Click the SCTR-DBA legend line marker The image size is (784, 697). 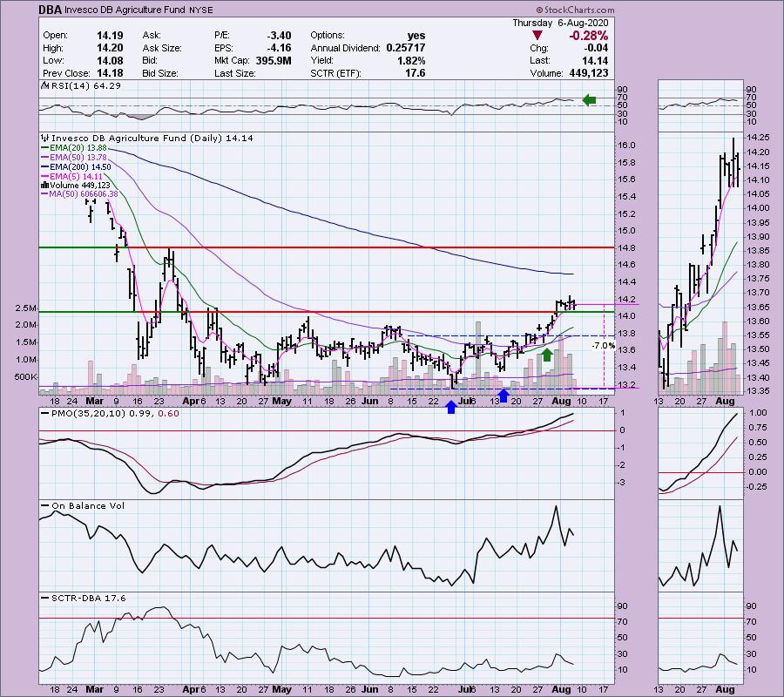click(x=45, y=599)
